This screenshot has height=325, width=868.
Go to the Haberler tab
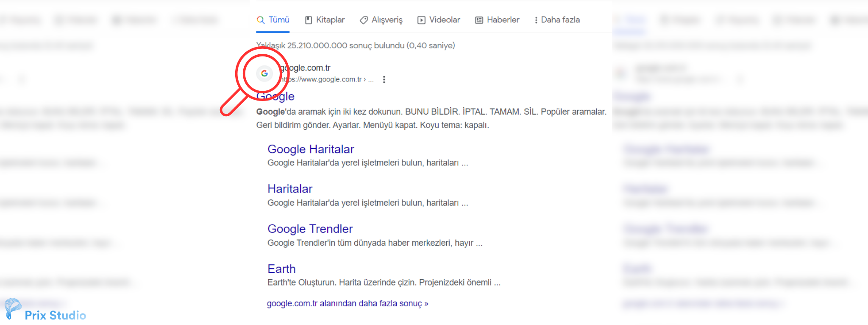[x=497, y=20]
